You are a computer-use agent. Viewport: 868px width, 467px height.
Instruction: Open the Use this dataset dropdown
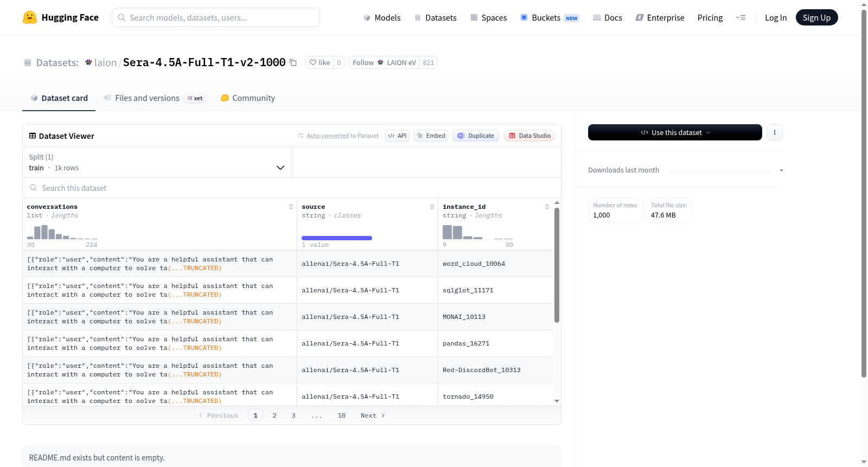pyautogui.click(x=675, y=132)
